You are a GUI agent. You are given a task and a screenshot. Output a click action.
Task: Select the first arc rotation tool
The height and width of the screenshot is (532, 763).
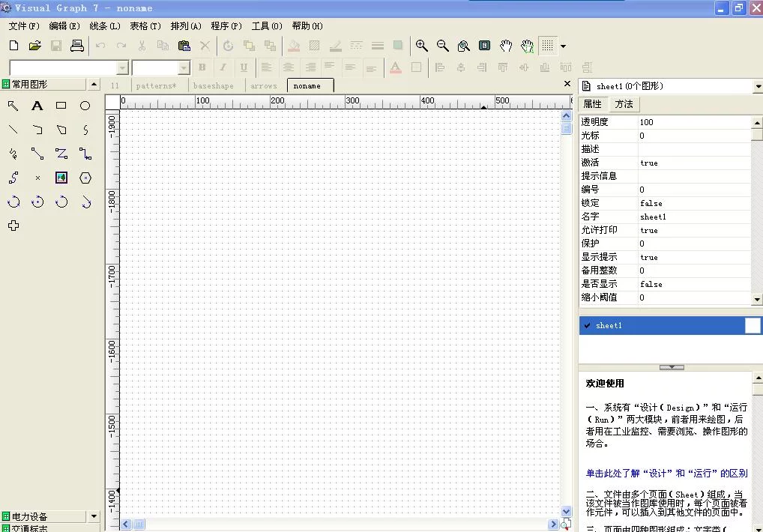13,202
